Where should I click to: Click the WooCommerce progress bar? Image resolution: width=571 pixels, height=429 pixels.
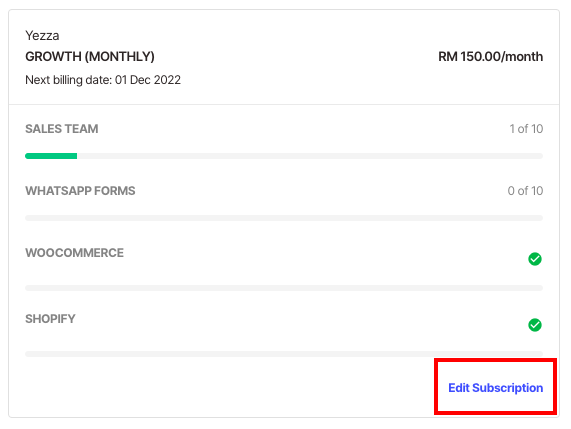click(x=284, y=288)
